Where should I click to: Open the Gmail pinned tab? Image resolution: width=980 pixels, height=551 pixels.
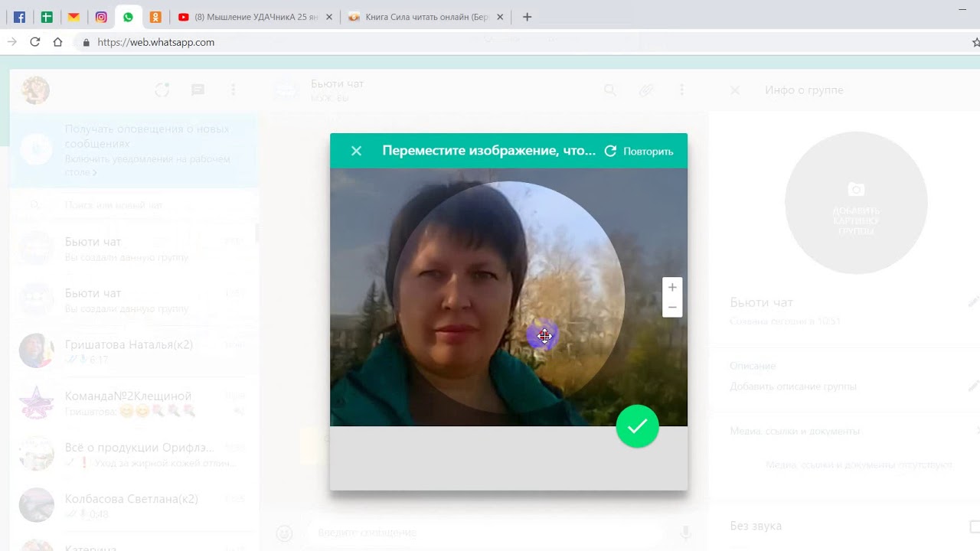tap(73, 17)
